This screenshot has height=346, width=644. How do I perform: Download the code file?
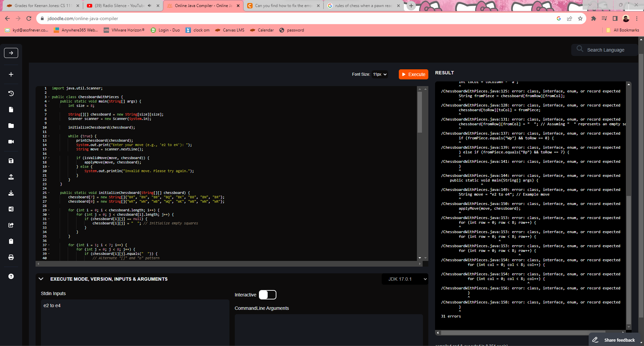click(x=11, y=193)
